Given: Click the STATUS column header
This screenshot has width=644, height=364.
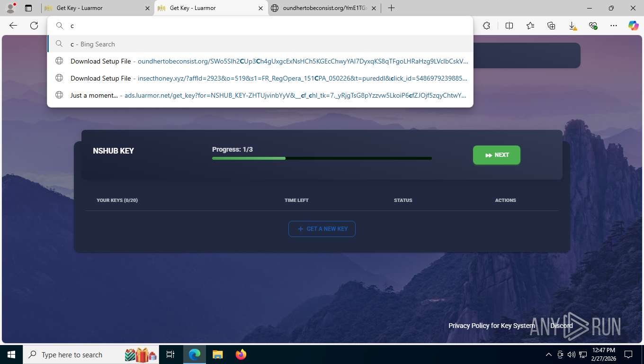Looking at the screenshot, I should pyautogui.click(x=403, y=200).
